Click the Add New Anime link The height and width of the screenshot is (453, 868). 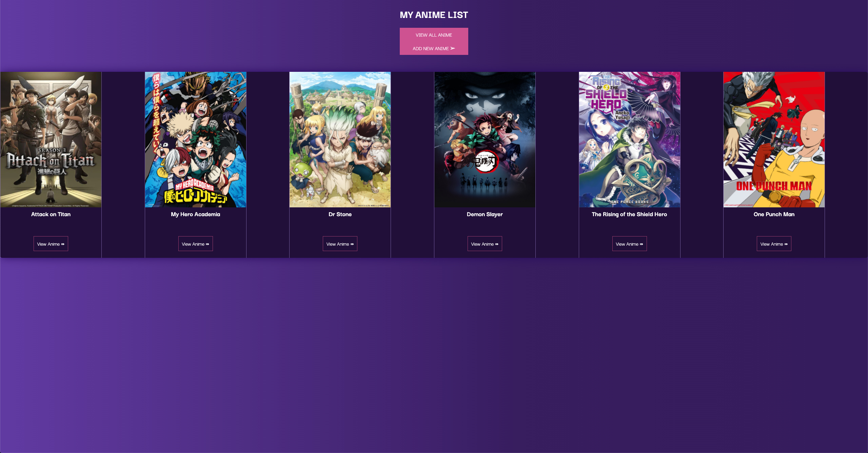point(434,48)
